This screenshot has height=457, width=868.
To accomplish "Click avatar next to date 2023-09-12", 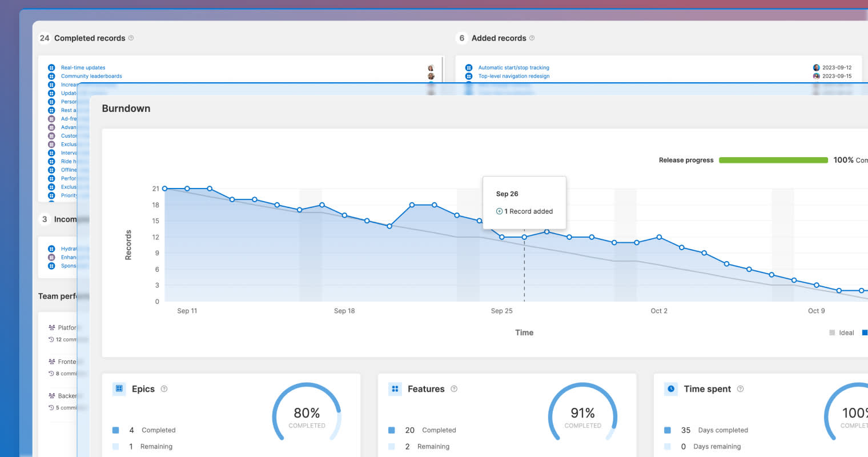I will pyautogui.click(x=816, y=67).
